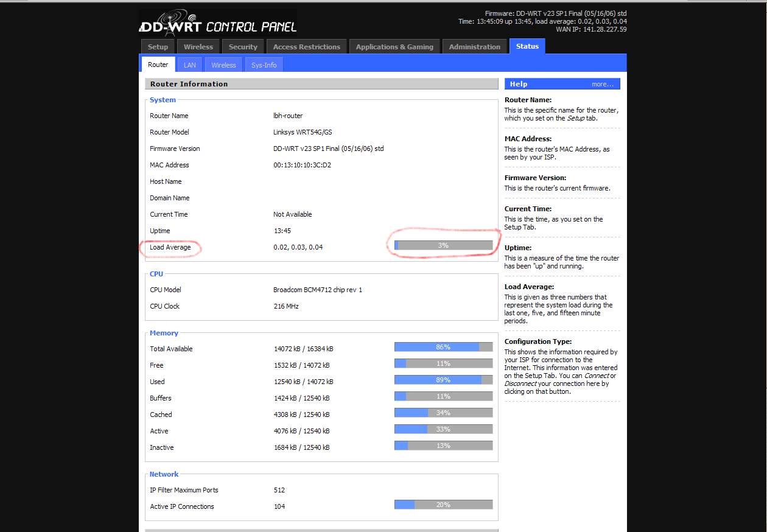Click the 'System' group heading

click(163, 100)
